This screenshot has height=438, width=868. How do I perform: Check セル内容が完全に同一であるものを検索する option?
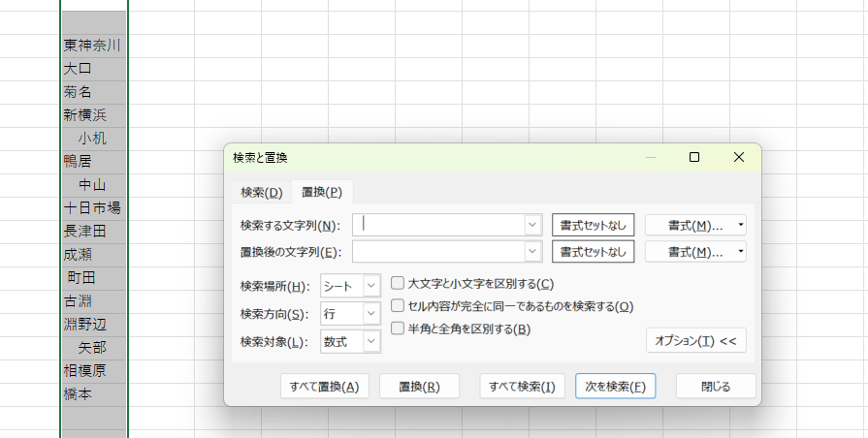point(398,306)
